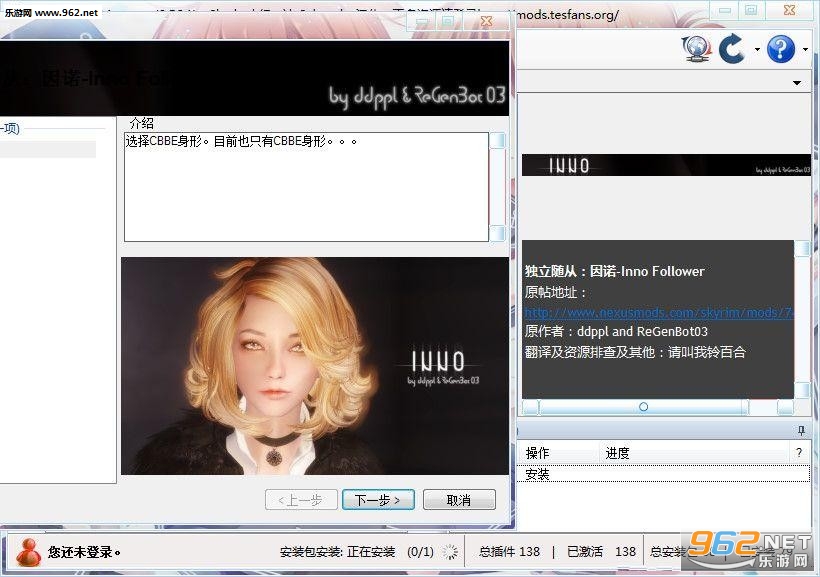820x577 pixels.
Task: Click the loading spinner in status bar
Action: 450,552
